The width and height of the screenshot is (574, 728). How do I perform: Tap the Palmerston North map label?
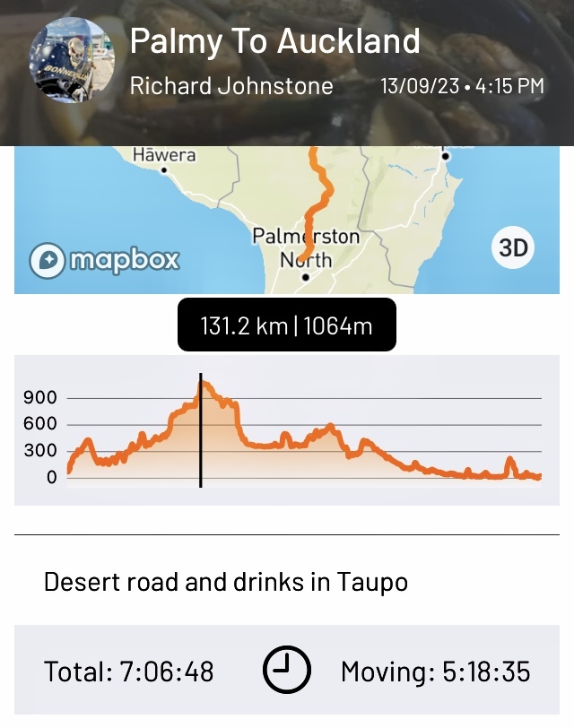pos(306,248)
